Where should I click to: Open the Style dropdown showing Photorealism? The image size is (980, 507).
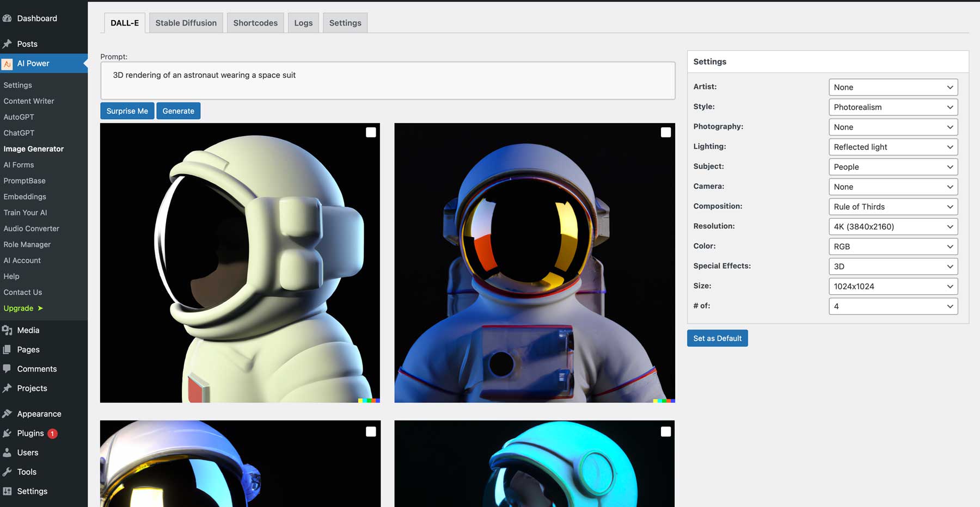point(893,107)
